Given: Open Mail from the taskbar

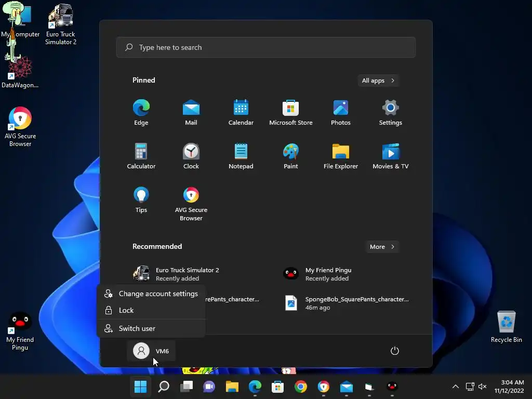Looking at the screenshot, I should pos(347,387).
